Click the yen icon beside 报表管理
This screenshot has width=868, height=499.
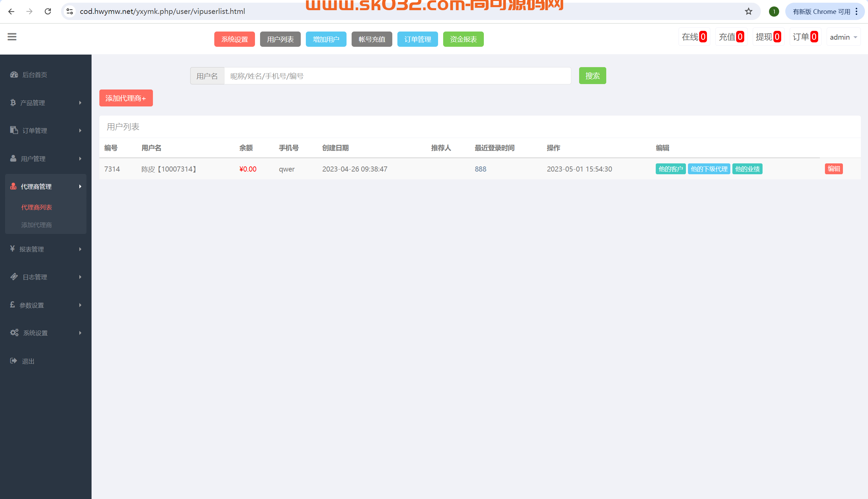pyautogui.click(x=12, y=248)
